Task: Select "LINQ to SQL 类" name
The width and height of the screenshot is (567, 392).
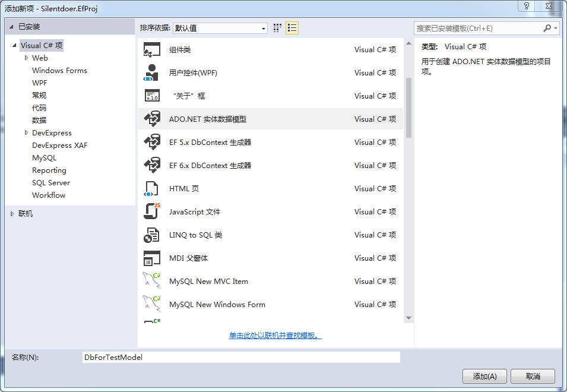Action: click(195, 235)
